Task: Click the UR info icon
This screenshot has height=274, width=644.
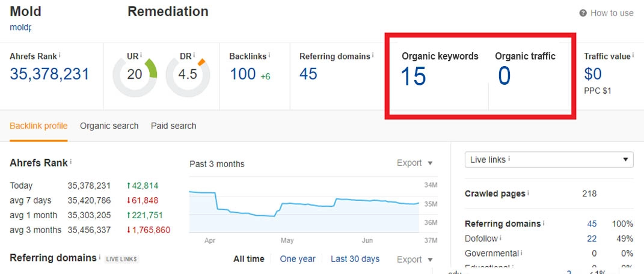Action: 141,55
